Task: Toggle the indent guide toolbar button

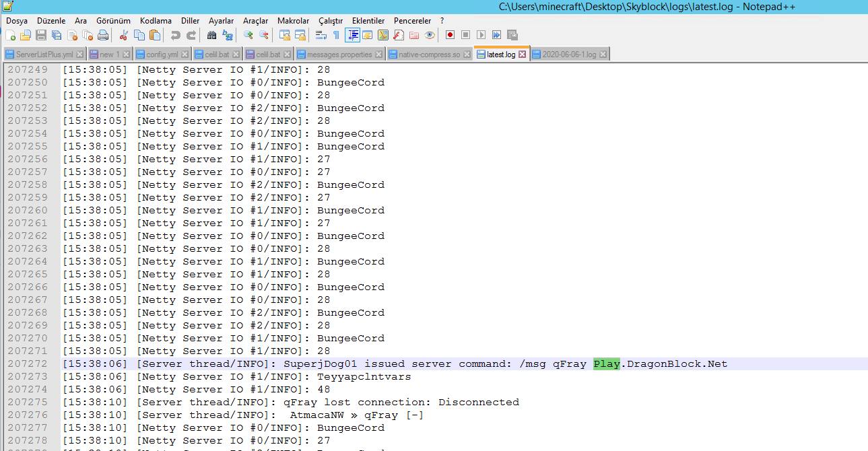Action: coord(352,35)
